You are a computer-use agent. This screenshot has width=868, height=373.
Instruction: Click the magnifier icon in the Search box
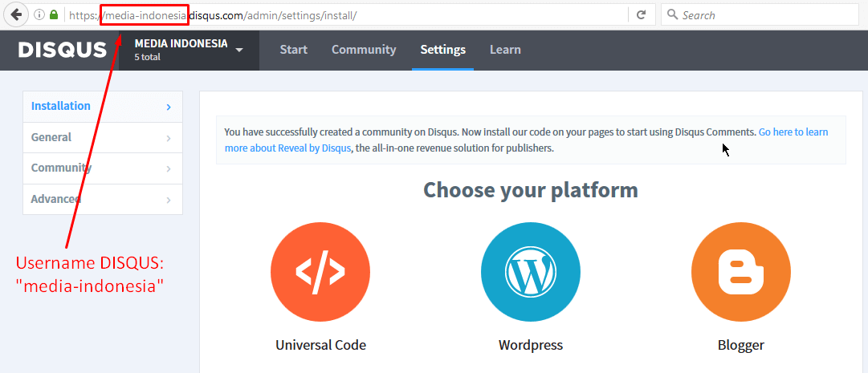pyautogui.click(x=673, y=15)
